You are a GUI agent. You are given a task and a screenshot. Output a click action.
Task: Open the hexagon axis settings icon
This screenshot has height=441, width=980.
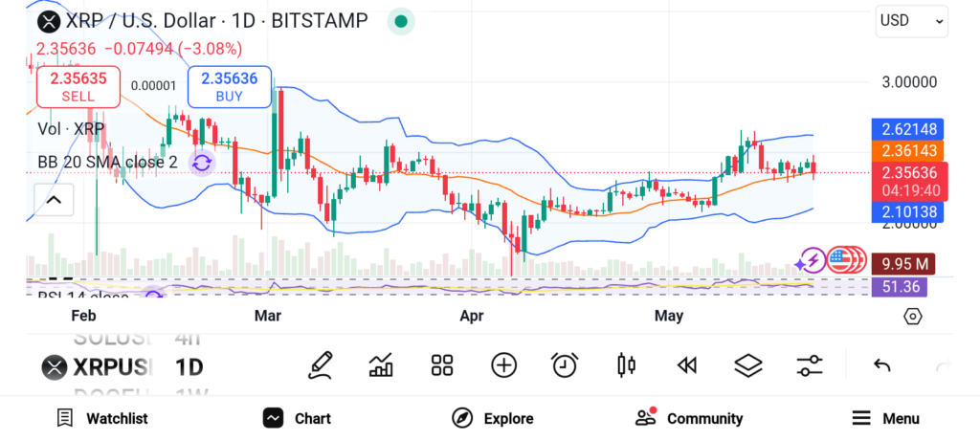click(912, 317)
